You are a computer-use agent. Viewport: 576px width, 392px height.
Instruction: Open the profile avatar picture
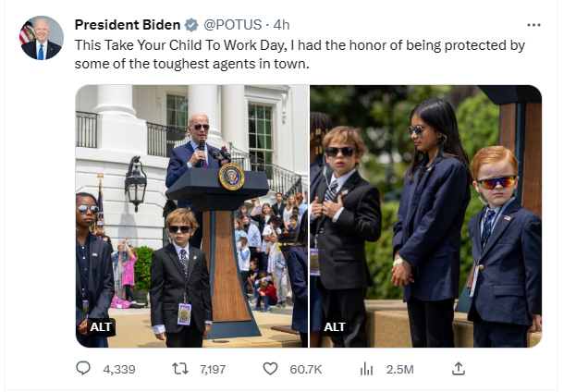click(x=42, y=39)
